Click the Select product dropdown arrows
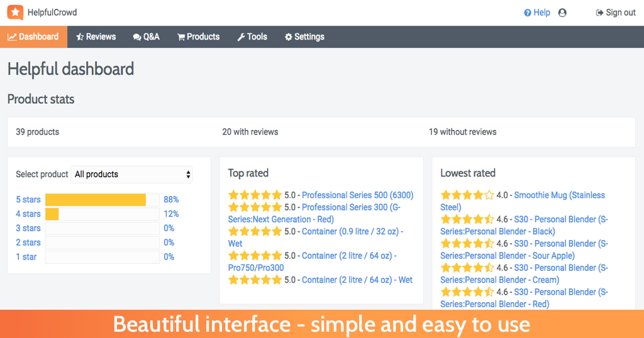The image size is (644, 338). [x=188, y=174]
